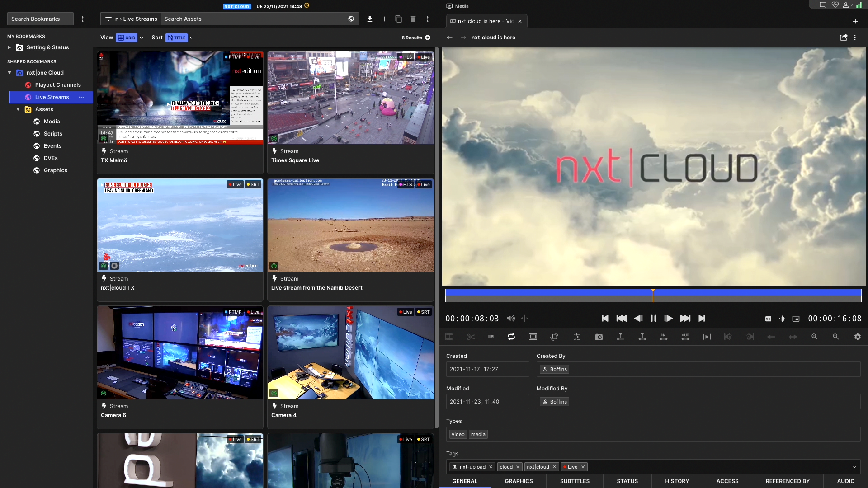Zoom out on the timeline

click(x=835, y=337)
